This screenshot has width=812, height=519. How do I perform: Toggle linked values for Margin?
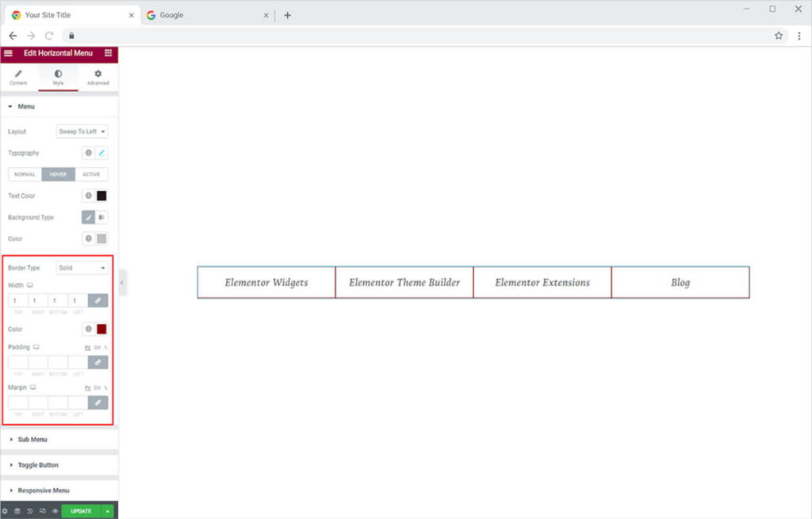point(98,403)
